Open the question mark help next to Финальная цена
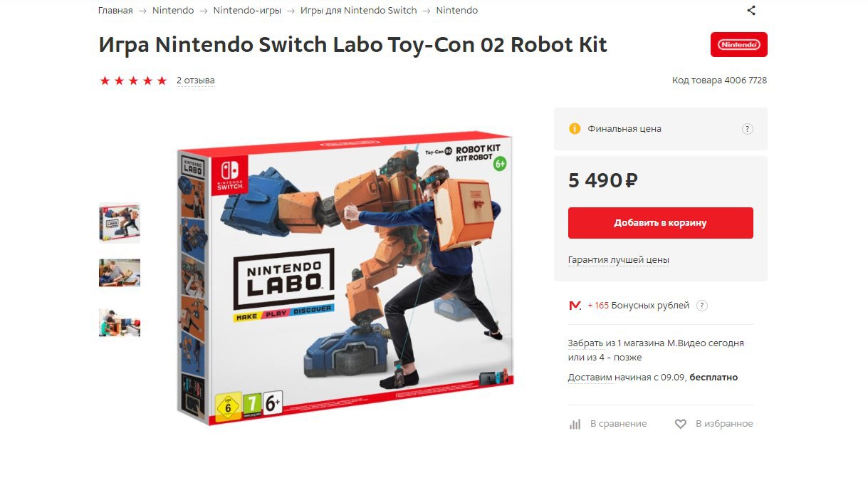 748,129
